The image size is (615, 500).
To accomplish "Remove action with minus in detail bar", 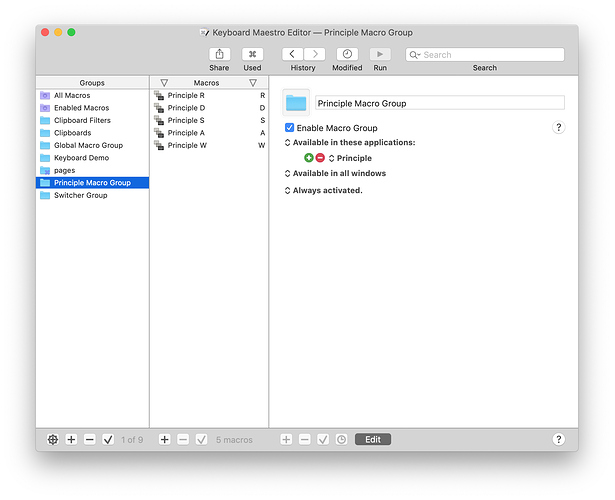I will [x=305, y=440].
